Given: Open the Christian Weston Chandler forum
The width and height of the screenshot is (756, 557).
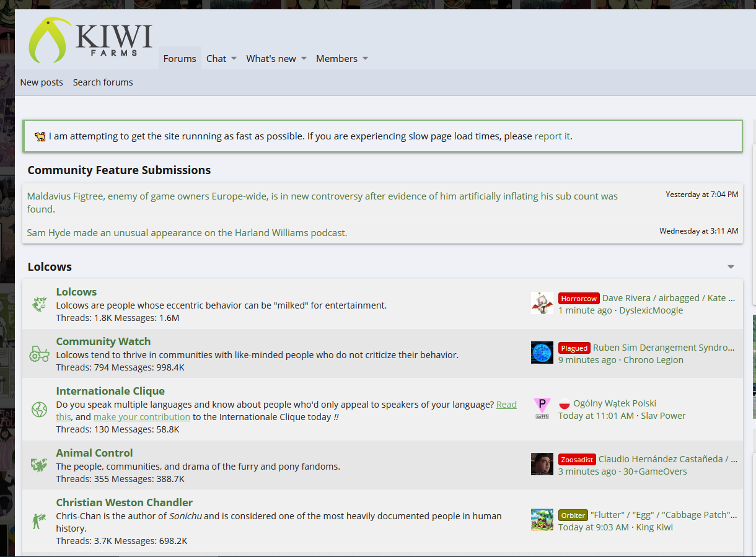Looking at the screenshot, I should (124, 502).
